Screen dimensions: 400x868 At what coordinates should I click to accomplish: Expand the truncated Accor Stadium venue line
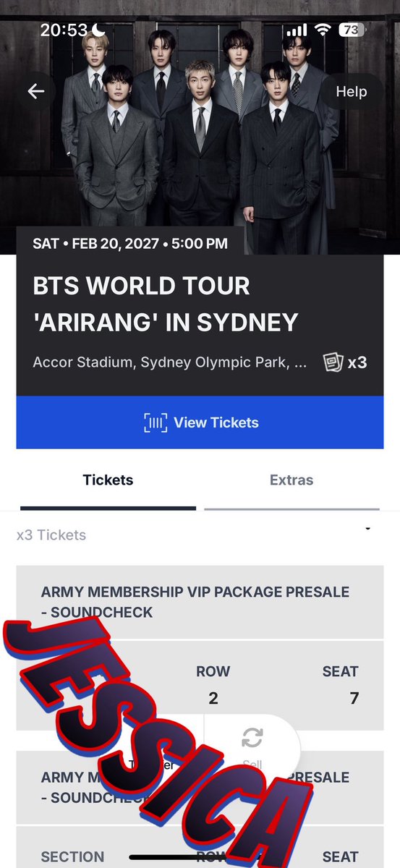pos(170,362)
